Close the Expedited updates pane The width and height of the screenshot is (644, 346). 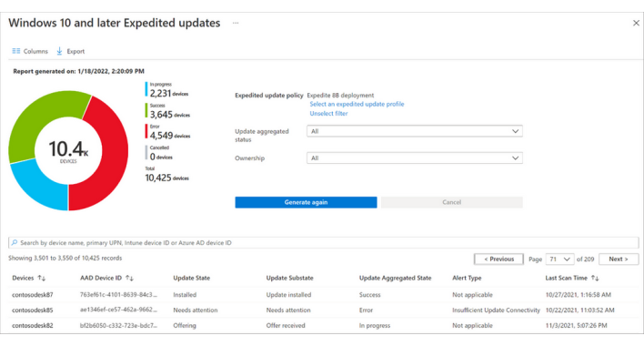636,23
